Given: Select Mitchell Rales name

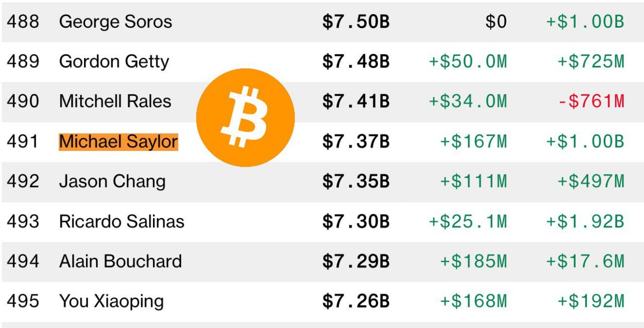Looking at the screenshot, I should 115,101.
